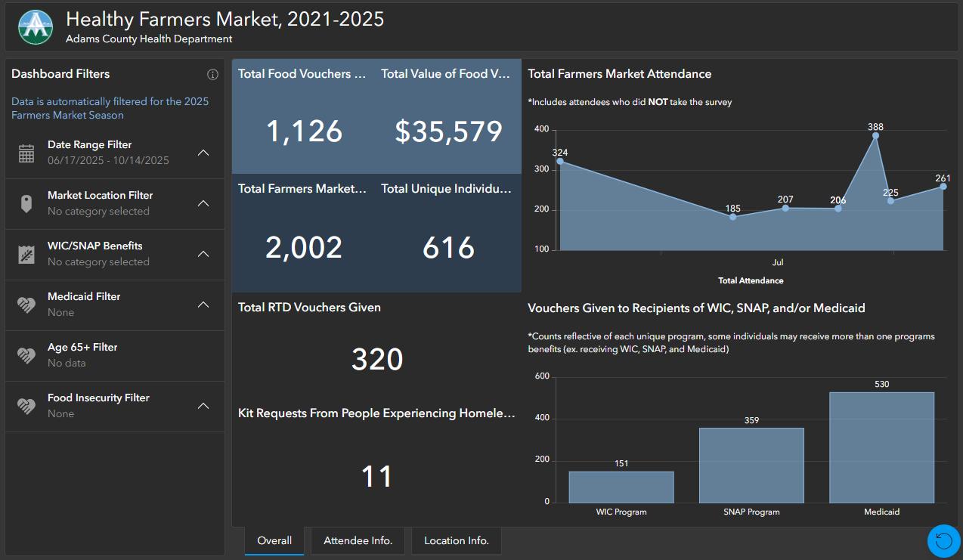Click the Total Attendance legend label
963x560 pixels.
click(751, 280)
